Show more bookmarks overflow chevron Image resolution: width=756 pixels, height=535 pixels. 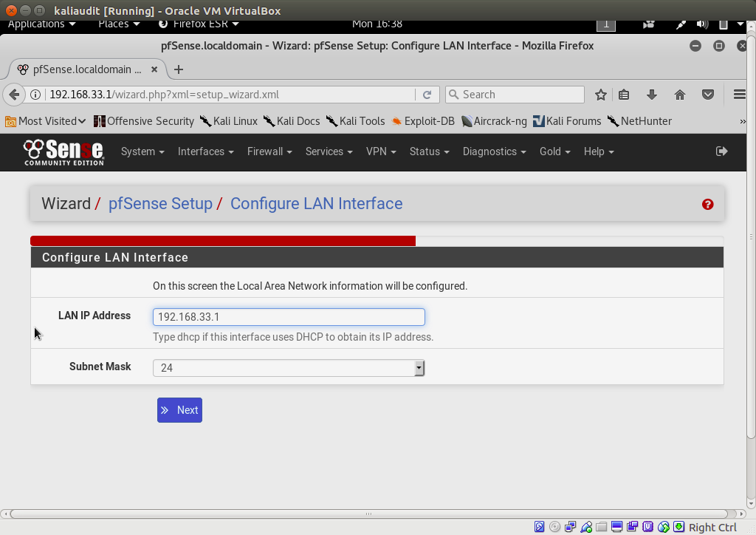point(743,121)
